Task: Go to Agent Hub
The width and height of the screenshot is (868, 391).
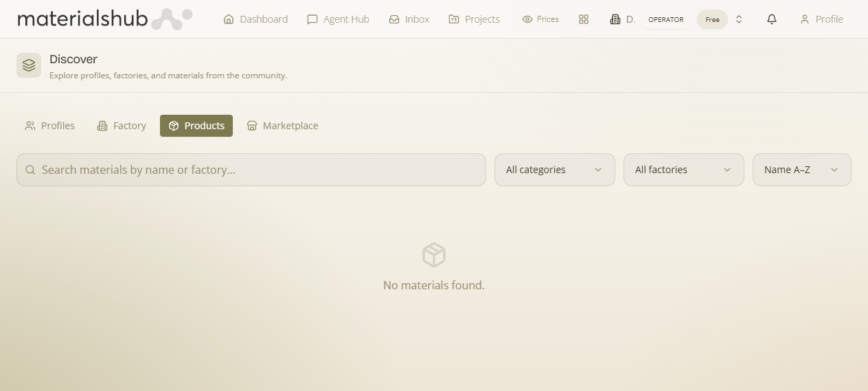Action: pyautogui.click(x=338, y=19)
